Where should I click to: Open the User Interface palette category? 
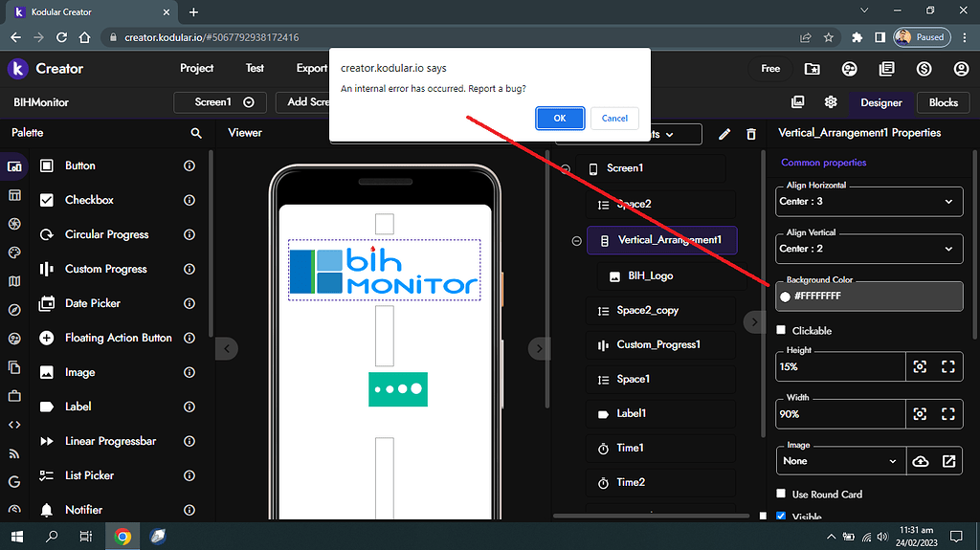coord(14,166)
